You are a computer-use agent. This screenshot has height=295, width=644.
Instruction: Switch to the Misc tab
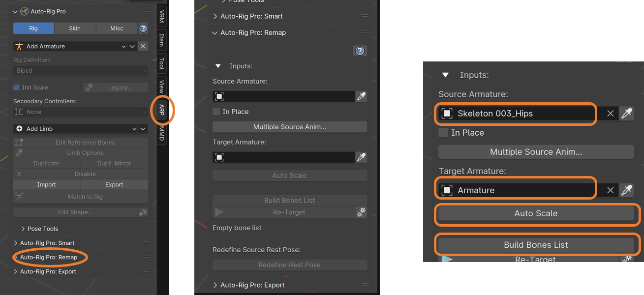coord(117,28)
